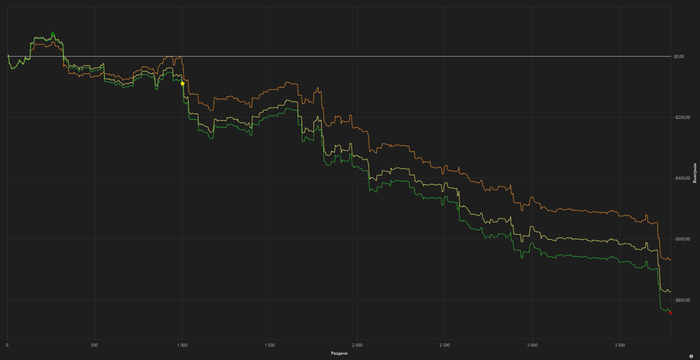Select the 1 000 hands tick label

coord(182,345)
